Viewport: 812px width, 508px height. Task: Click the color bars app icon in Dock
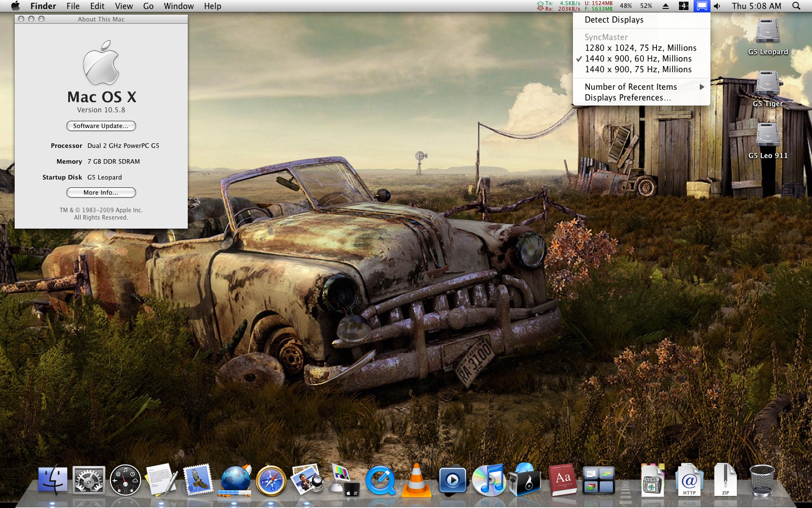pyautogui.click(x=345, y=480)
